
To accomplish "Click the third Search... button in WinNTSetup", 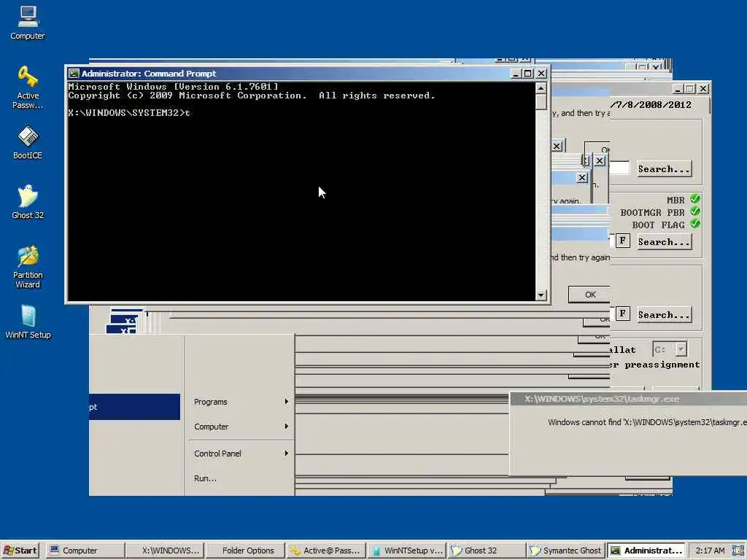I will pyautogui.click(x=664, y=315).
